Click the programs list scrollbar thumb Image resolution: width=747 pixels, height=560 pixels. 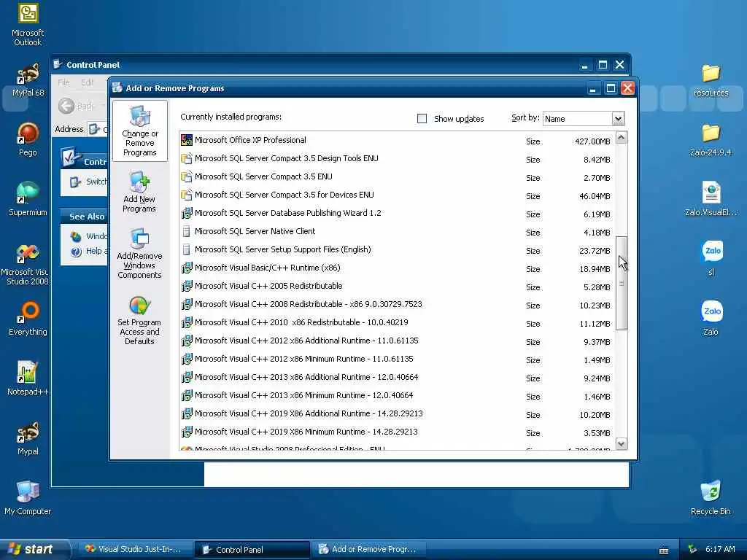[622, 284]
